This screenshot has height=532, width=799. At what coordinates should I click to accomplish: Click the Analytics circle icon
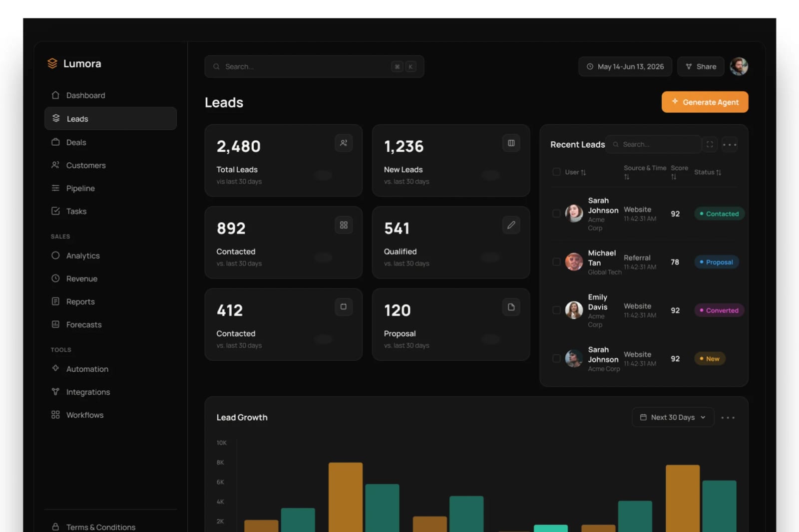pos(55,256)
